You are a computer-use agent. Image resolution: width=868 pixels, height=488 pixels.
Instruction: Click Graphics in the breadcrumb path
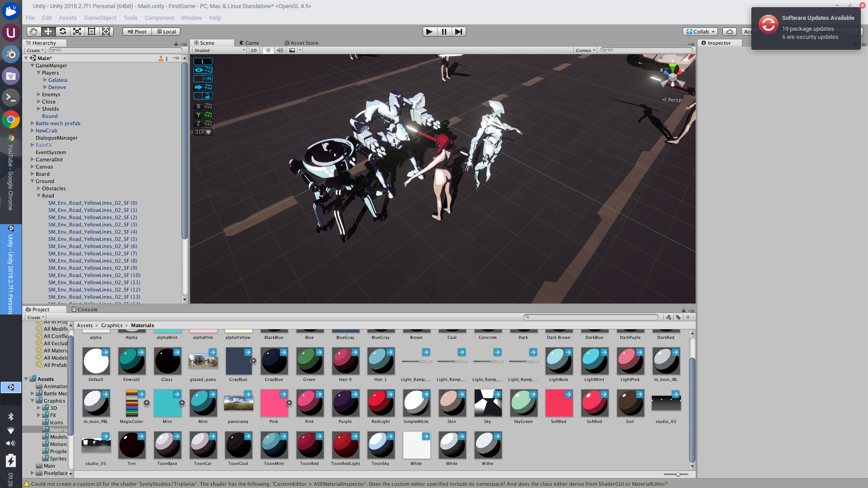[112, 325]
